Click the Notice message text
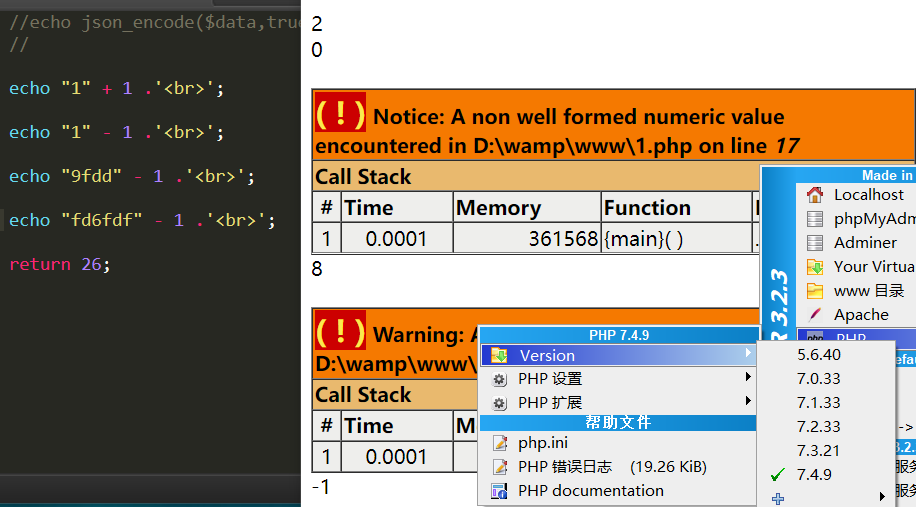916x507 pixels. (557, 131)
